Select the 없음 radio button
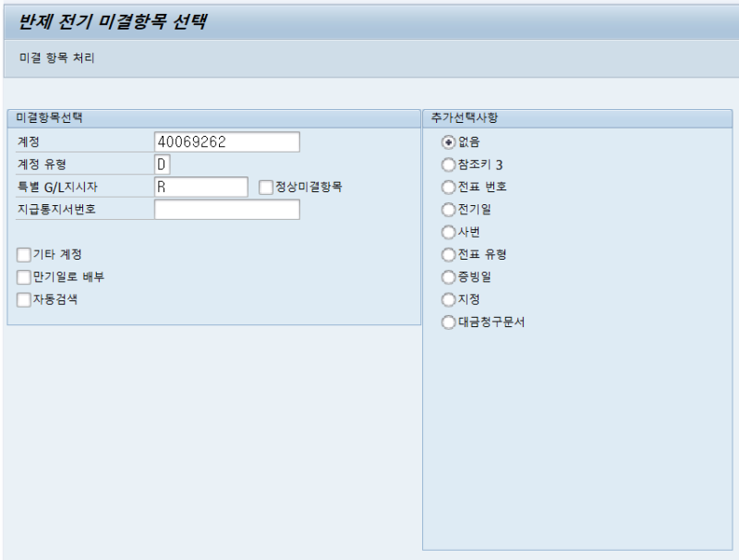Screen dimensions: 739x560 coord(447,142)
